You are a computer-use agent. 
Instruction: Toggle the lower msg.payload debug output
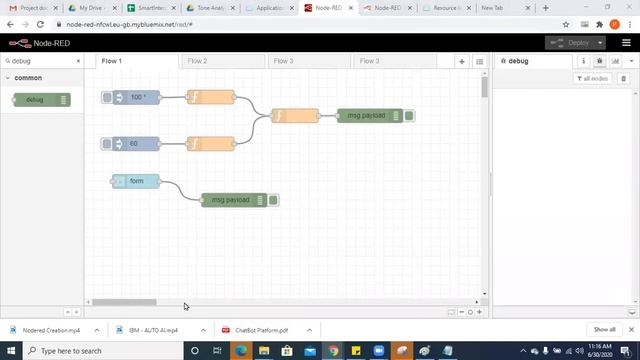pos(273,200)
